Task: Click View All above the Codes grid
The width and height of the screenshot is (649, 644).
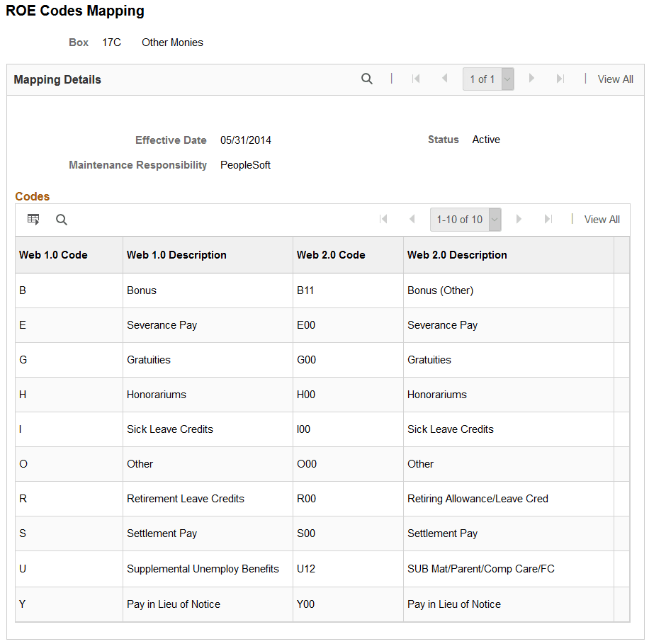Action: [602, 220]
